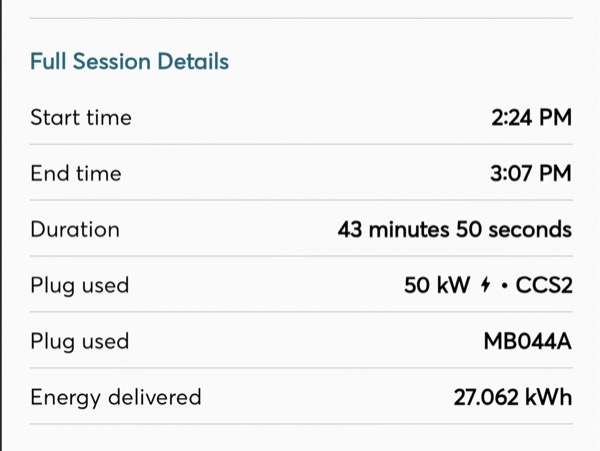Select the 3:07 PM end time value
The image size is (600, 451).
point(531,173)
